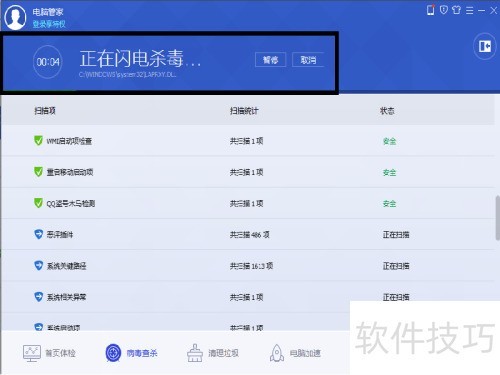Select the 系统相关异常 scan item text

pos(66,297)
